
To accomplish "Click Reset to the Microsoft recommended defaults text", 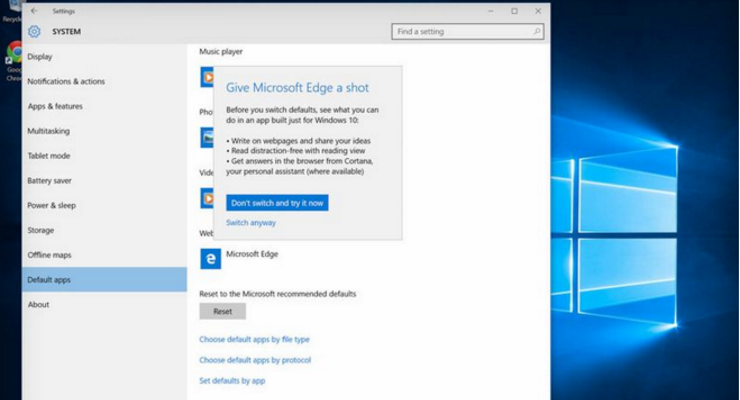I will pos(278,294).
